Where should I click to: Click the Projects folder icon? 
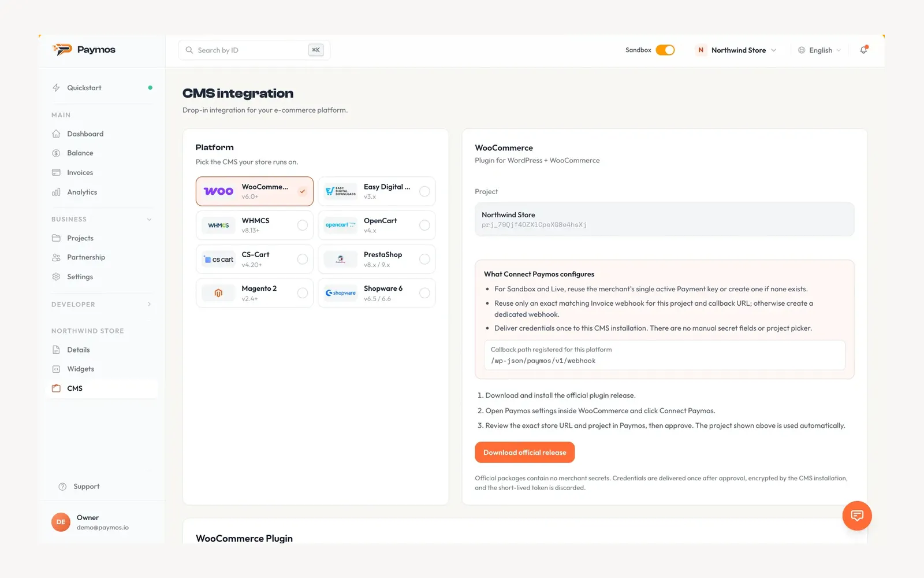point(56,238)
